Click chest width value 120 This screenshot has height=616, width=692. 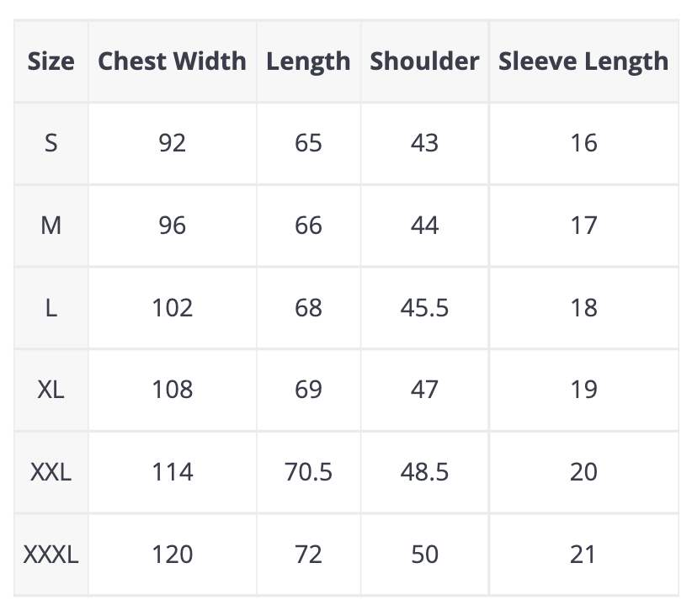(x=172, y=555)
